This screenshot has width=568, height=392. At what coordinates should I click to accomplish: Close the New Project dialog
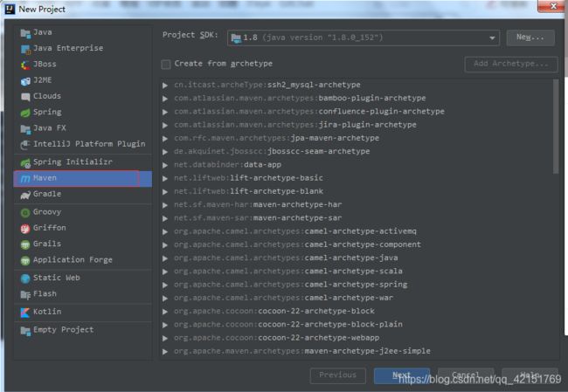click(x=553, y=6)
